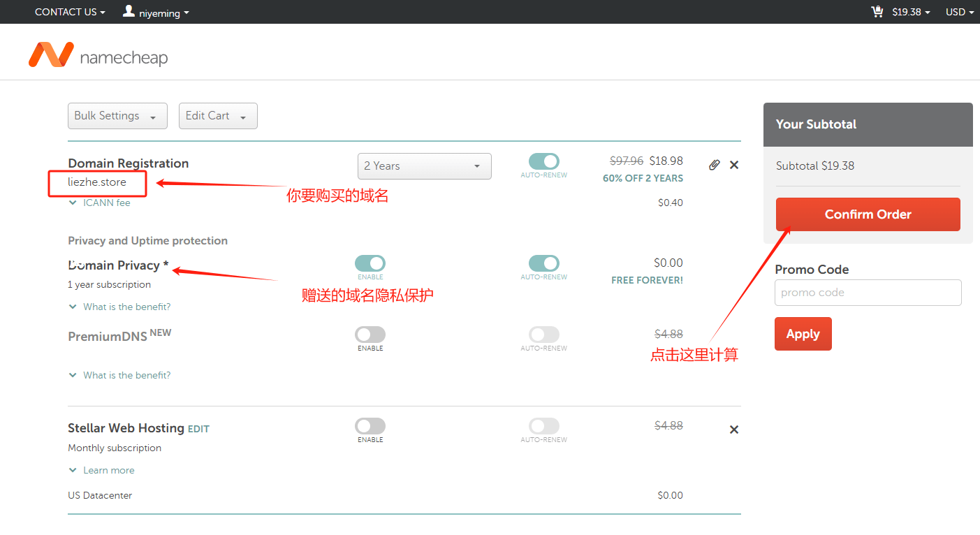Expand the ICANN fee details
The width and height of the screenshot is (980, 535).
(99, 203)
